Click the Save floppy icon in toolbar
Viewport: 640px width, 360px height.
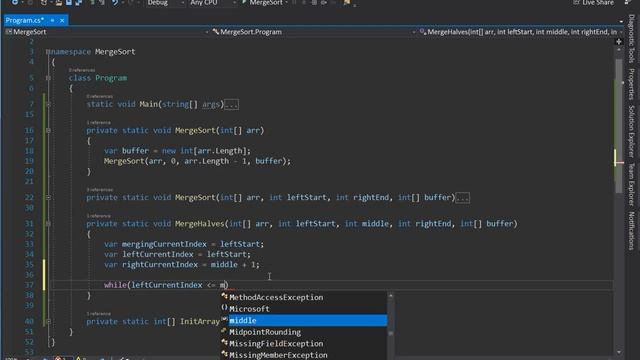69,2
